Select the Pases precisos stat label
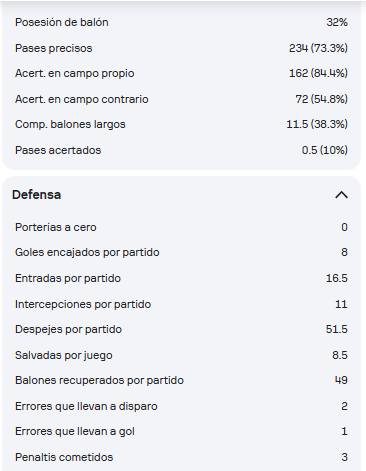 (53, 48)
